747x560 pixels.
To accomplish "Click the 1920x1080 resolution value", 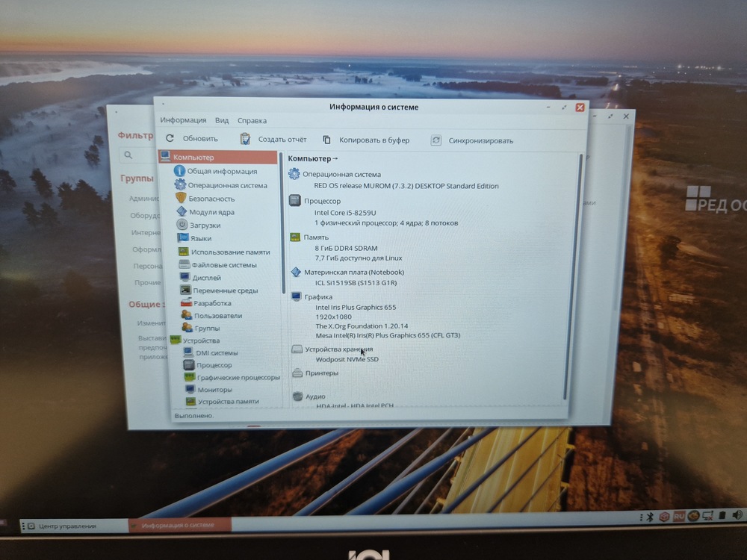I will coord(333,317).
